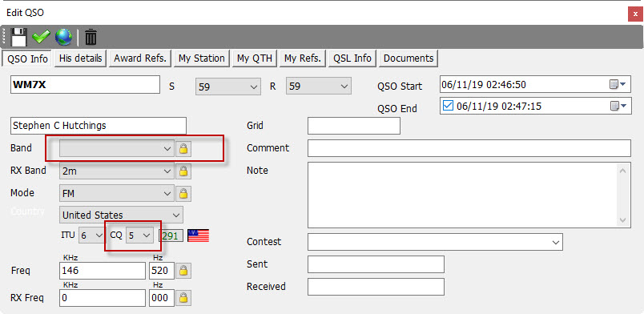Click the globe lookup icon
This screenshot has width=644, height=314.
pos(63,38)
